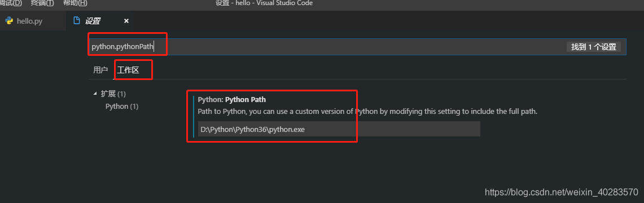Open the 调试(D) menu
The width and height of the screenshot is (644, 203).
click(11, 3)
